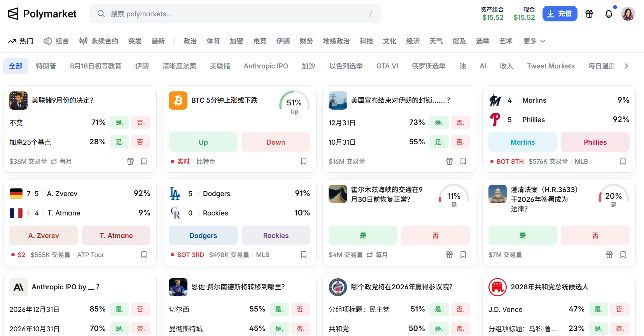Open the notifications bell
644x336 pixels.
click(x=609, y=14)
